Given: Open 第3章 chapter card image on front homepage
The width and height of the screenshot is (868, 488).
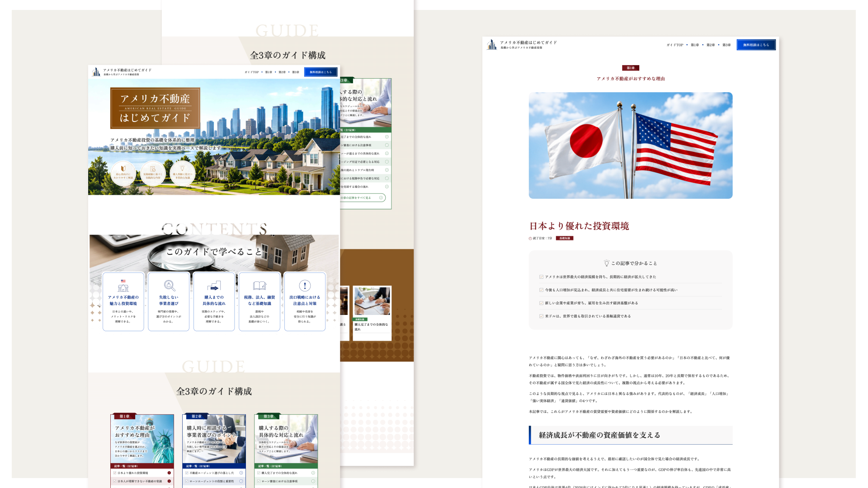Looking at the screenshot, I should point(286,439).
